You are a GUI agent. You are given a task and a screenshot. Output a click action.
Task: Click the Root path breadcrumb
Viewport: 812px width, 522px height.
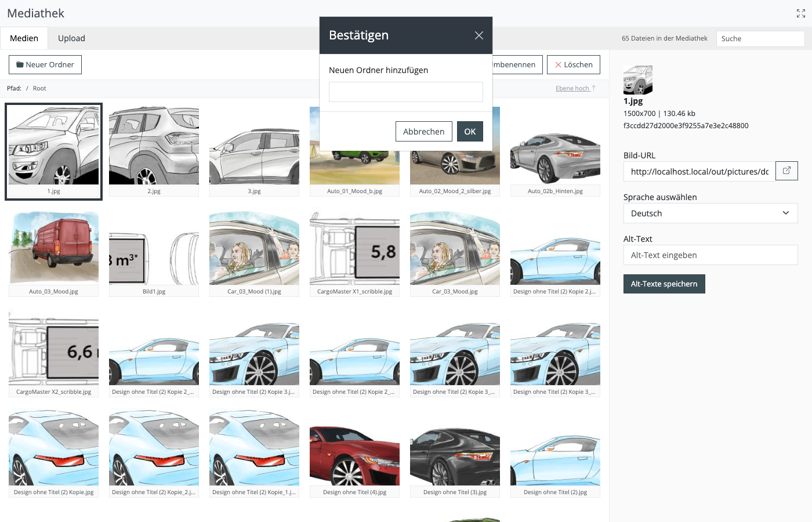pos(39,88)
